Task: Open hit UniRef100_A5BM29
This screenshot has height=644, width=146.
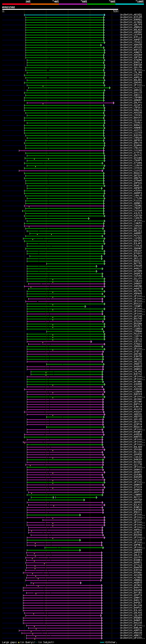Action: coord(131,27)
